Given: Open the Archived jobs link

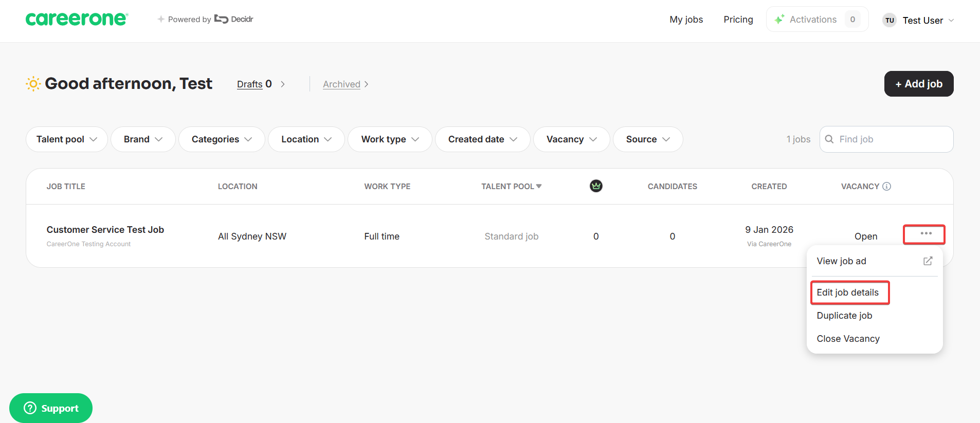Looking at the screenshot, I should coord(341,84).
